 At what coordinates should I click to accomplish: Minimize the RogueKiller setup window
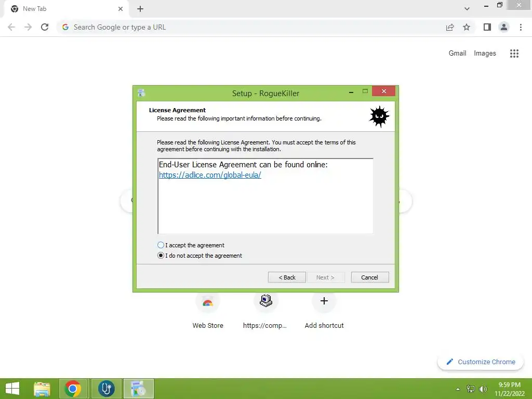(351, 91)
